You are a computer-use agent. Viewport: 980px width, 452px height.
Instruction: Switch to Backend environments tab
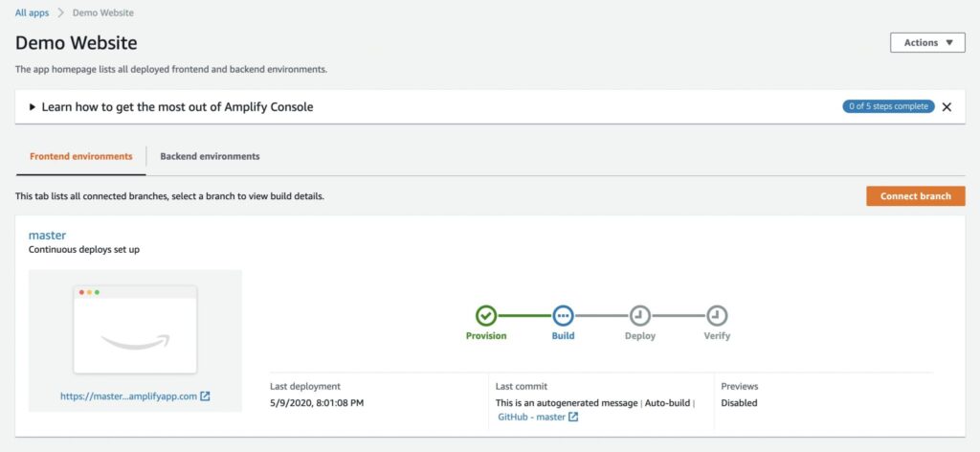pos(210,156)
